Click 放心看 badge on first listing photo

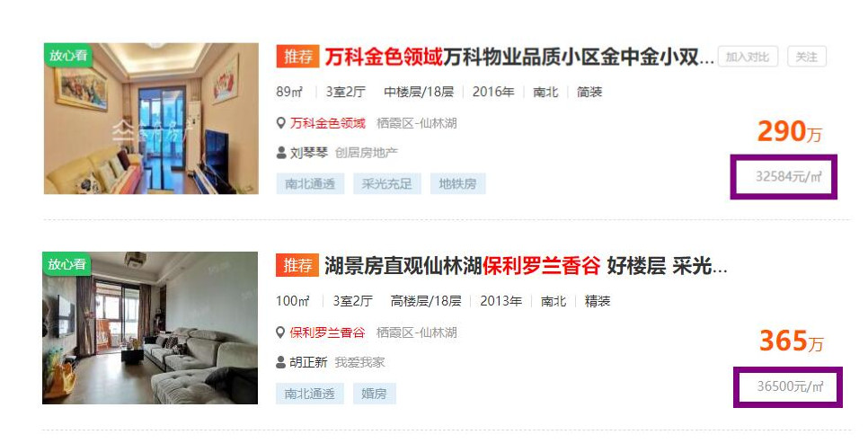[68, 55]
